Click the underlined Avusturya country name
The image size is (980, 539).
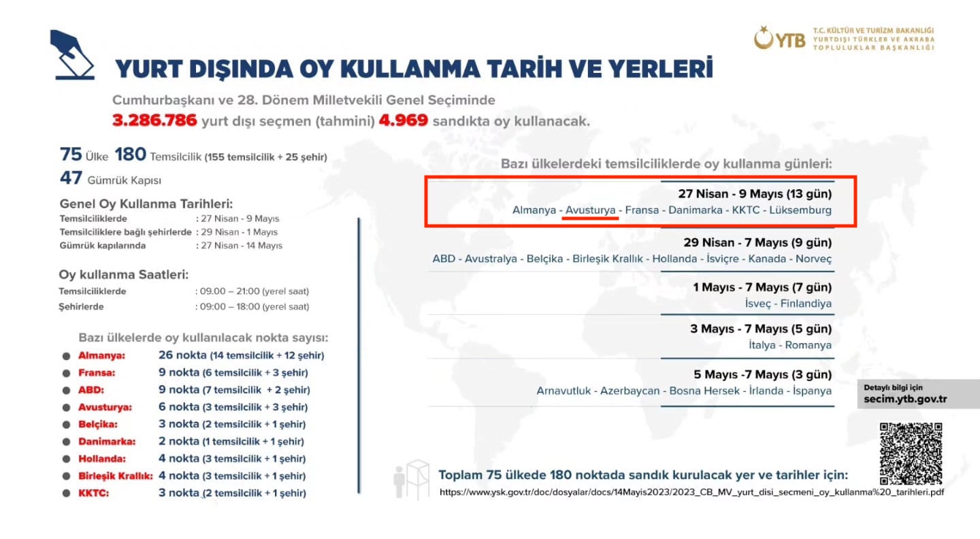[590, 210]
